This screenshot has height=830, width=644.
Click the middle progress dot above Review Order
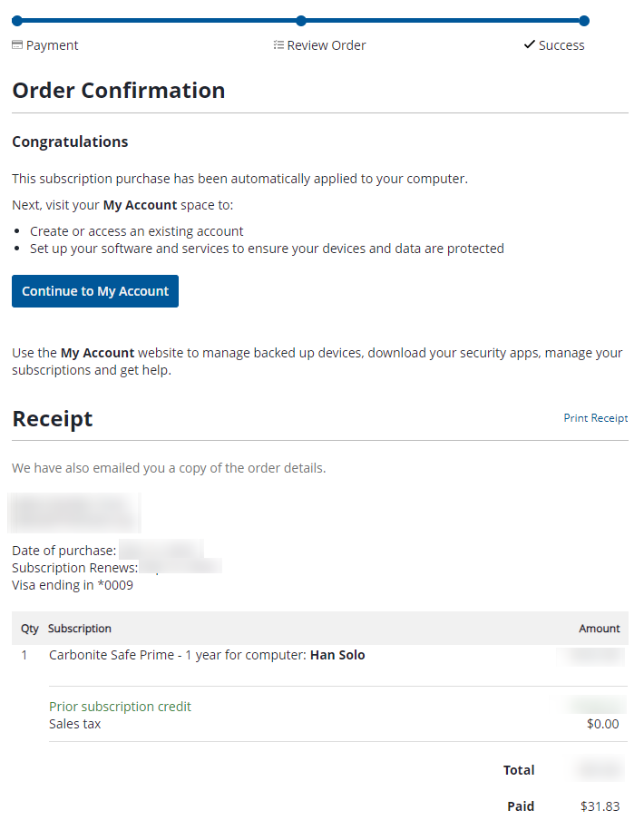pyautogui.click(x=301, y=21)
